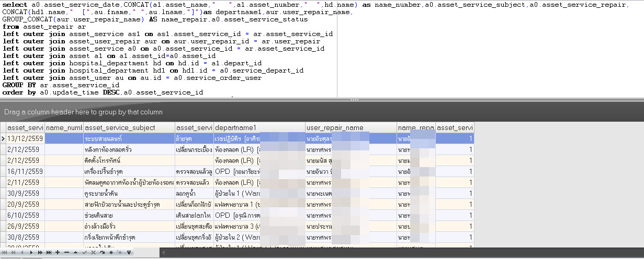This screenshot has height=259, width=644.
Task: Click the first asset_servi date column header
Action: 25,127
